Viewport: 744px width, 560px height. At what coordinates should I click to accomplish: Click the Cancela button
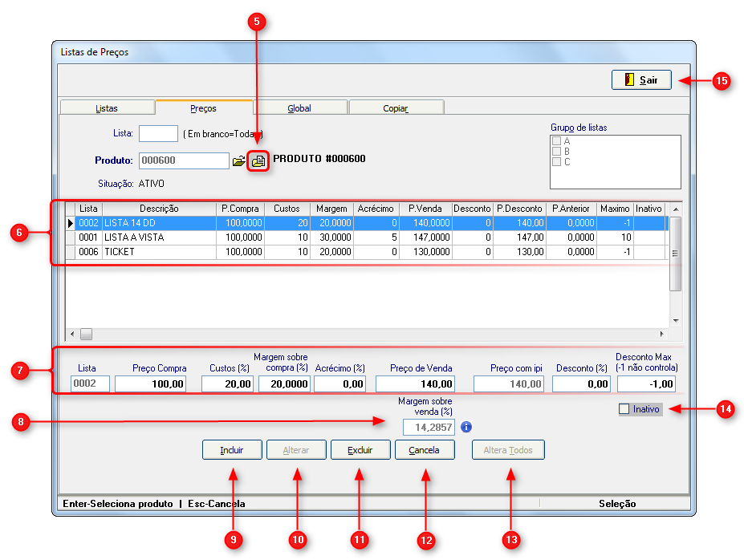425,450
